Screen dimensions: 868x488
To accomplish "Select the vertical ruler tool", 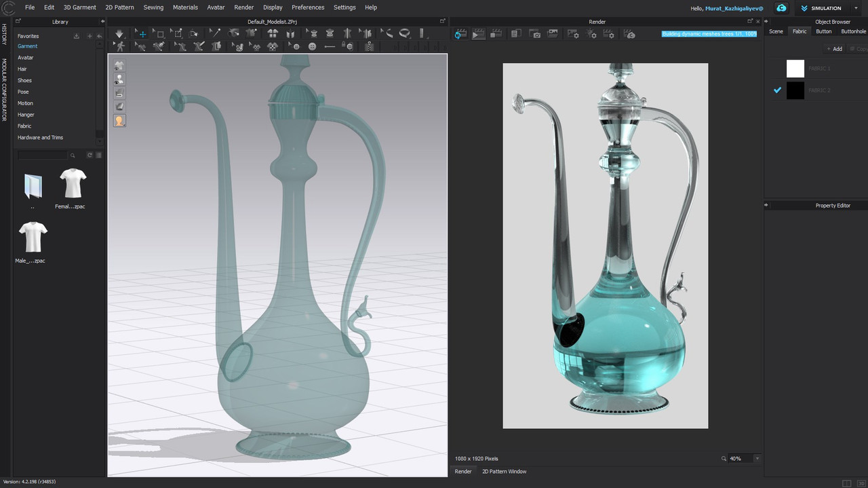I will pyautogui.click(x=422, y=33).
